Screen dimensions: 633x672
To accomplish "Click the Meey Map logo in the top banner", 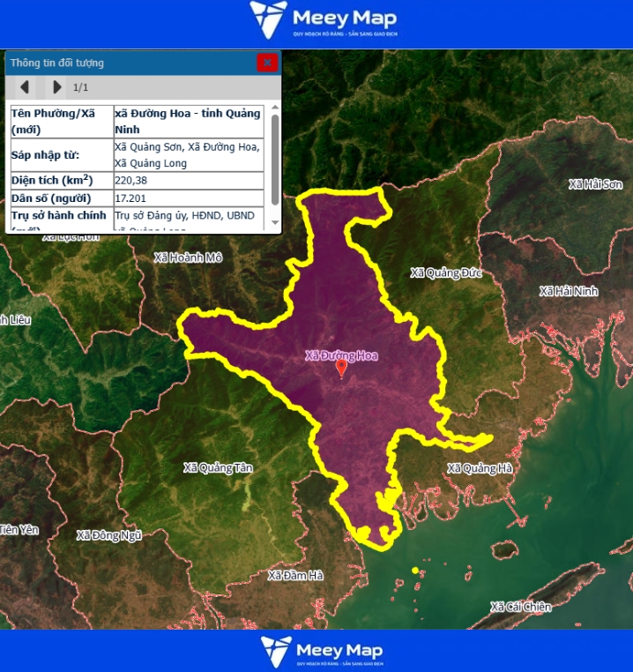I will click(324, 21).
